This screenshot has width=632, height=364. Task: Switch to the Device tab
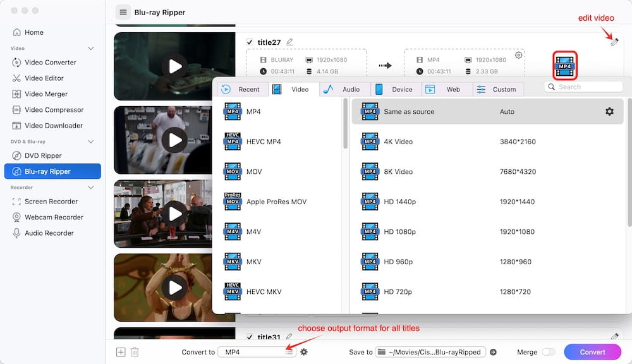tap(396, 89)
